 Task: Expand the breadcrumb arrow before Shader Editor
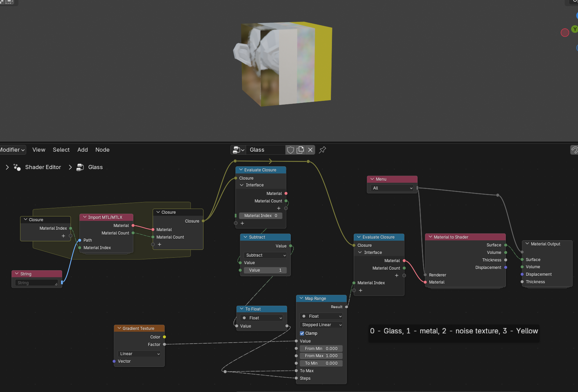coord(7,167)
